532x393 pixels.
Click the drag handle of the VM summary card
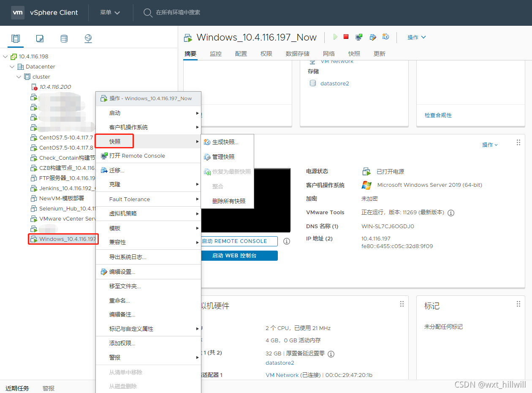coord(518,142)
